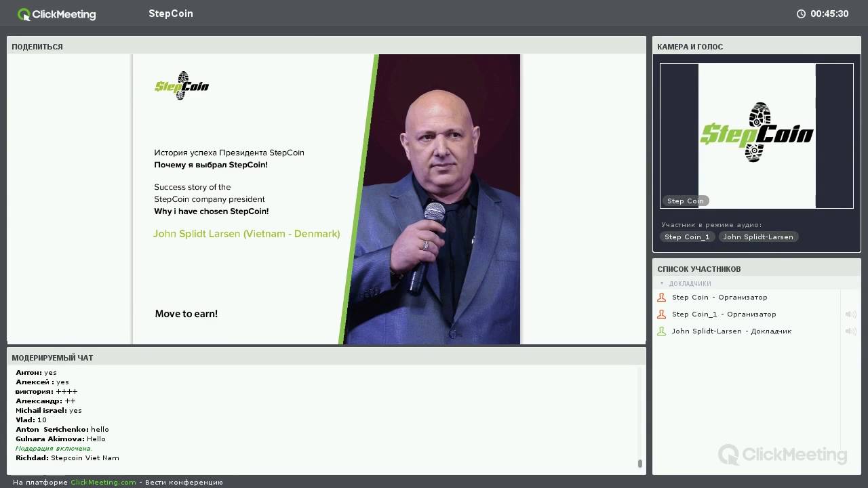Click the StepCoin camera video thumbnail
The height and width of the screenshot is (488, 868).
point(757,136)
